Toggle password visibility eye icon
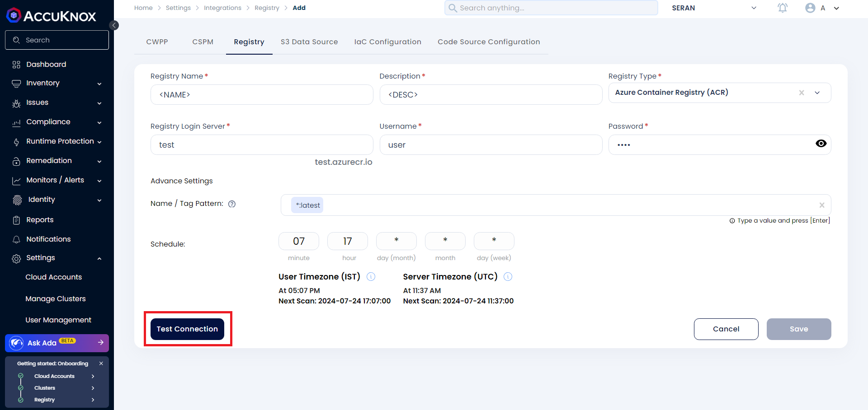 click(x=821, y=144)
